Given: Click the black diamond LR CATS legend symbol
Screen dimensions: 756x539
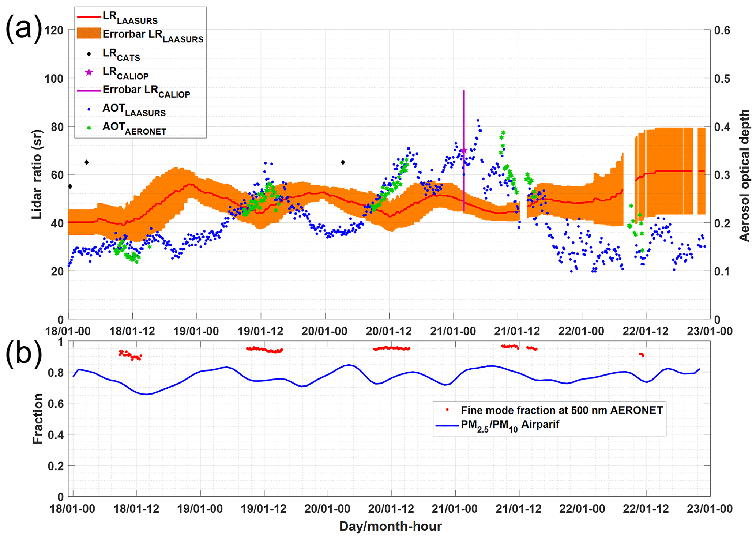Looking at the screenshot, I should point(89,54).
